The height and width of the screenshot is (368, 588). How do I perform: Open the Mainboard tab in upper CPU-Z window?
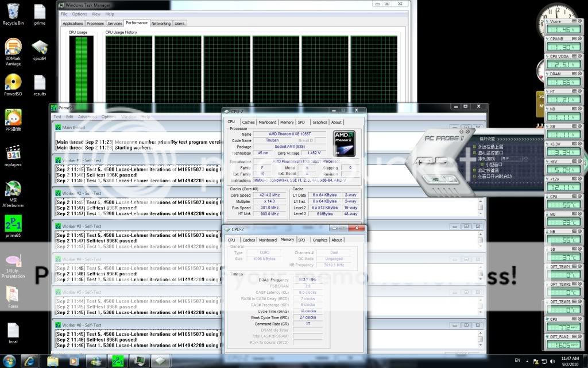[x=267, y=122]
